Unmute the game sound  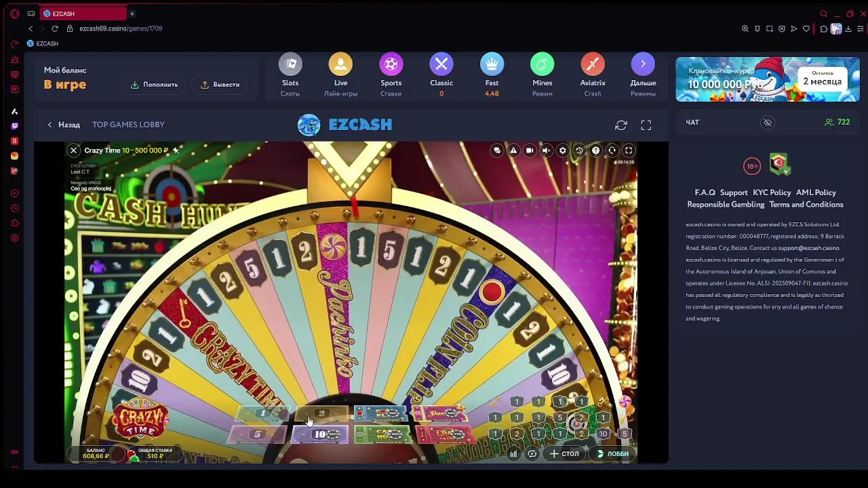point(547,150)
